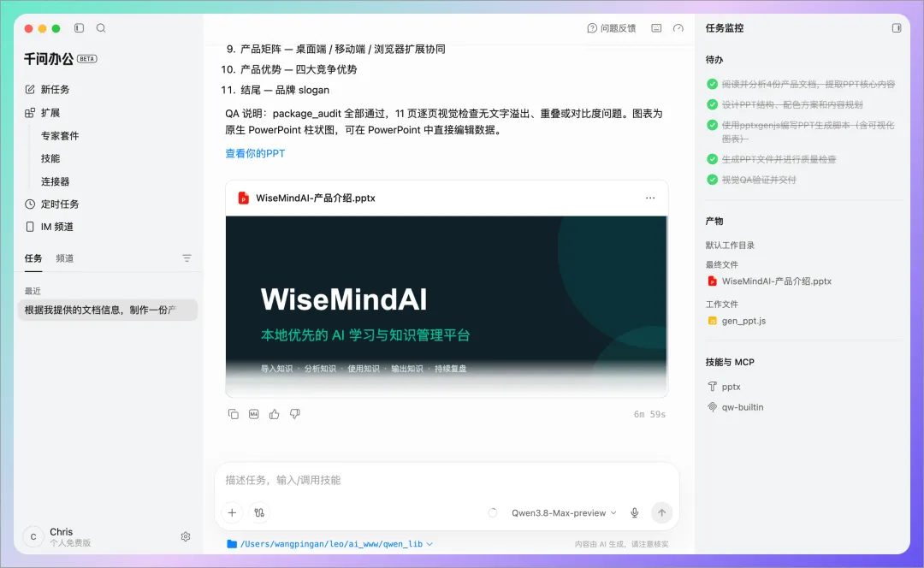Image resolution: width=924 pixels, height=568 pixels.
Task: Click 默认工作目录 in the 产物 section
Action: coord(730,246)
